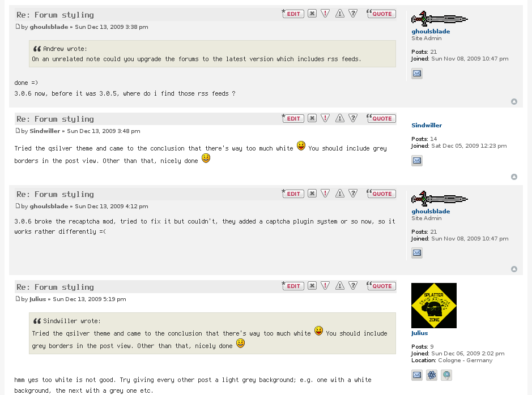532x395 pixels.
Task: Send a private message to Sindwiller via the envelope icon
Action: pos(417,161)
